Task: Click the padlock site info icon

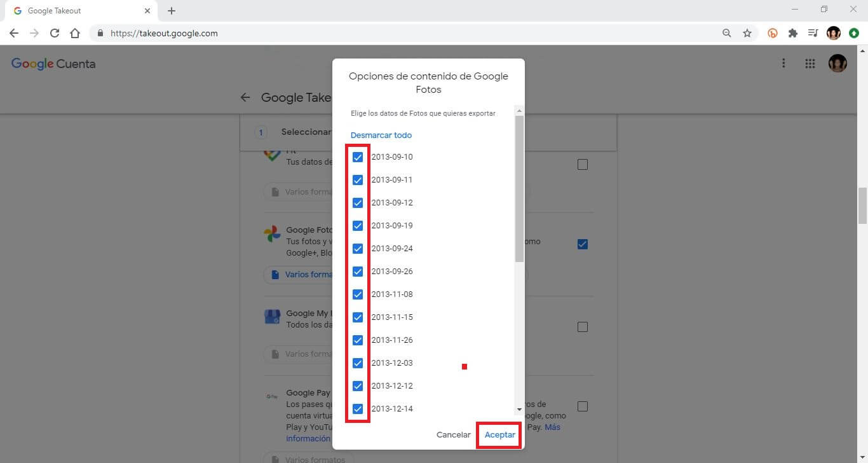Action: click(100, 33)
